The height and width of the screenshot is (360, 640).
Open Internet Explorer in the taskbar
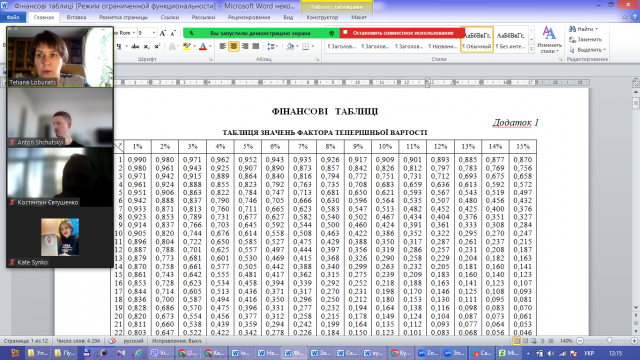click(139, 353)
